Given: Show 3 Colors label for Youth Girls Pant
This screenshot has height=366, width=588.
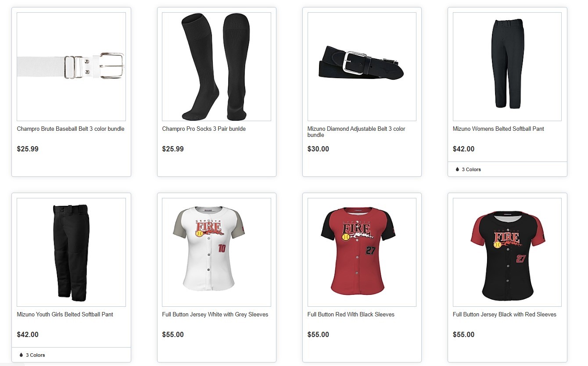Looking at the screenshot, I should tap(36, 355).
